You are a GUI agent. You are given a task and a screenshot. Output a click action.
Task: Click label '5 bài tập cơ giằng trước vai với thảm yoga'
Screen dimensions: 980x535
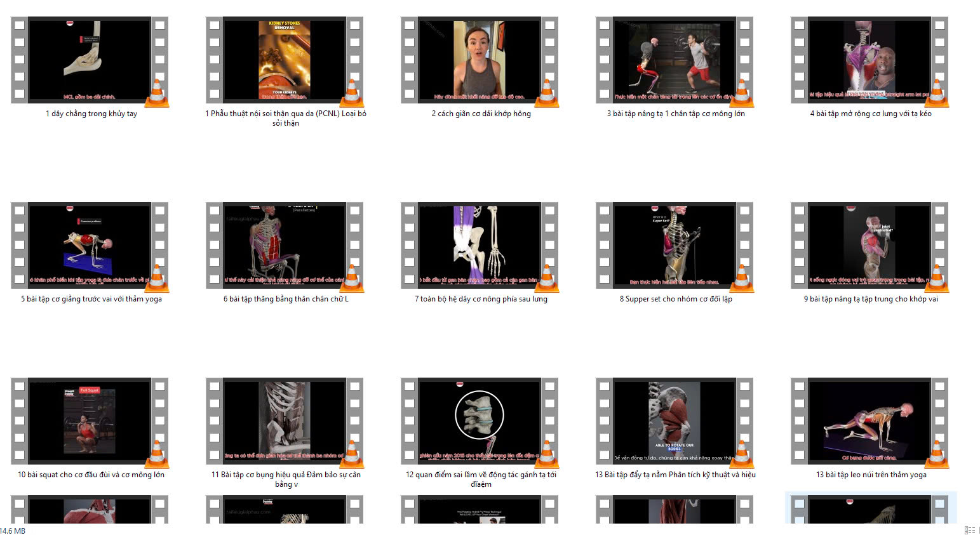click(x=91, y=299)
